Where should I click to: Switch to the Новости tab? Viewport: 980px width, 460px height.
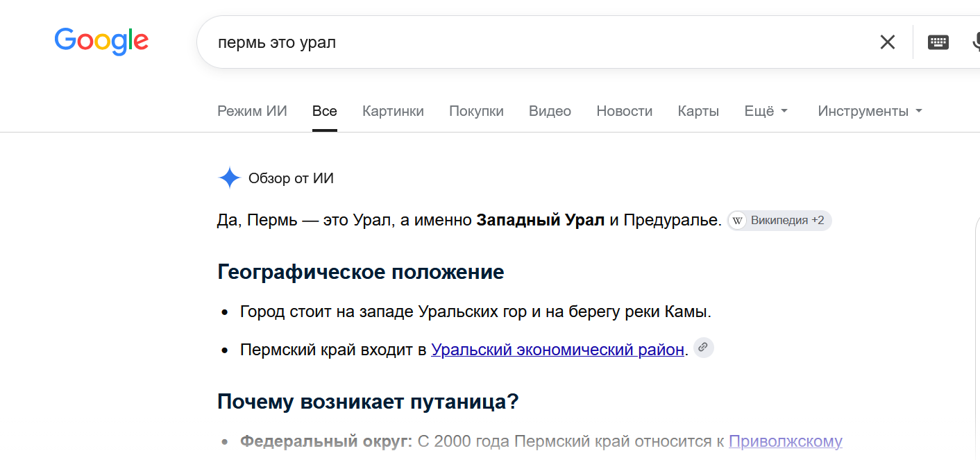point(624,111)
